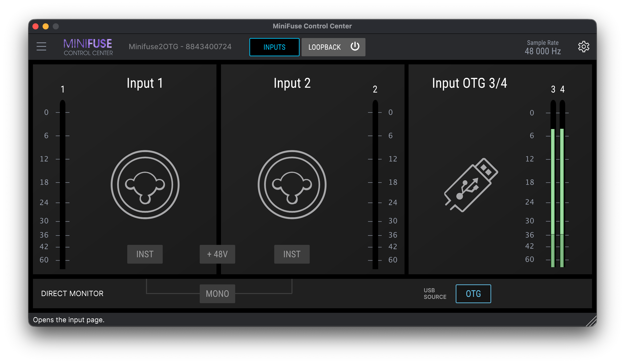Switch to the INPUTS tab
Image resolution: width=625 pixels, height=364 pixels.
[274, 47]
